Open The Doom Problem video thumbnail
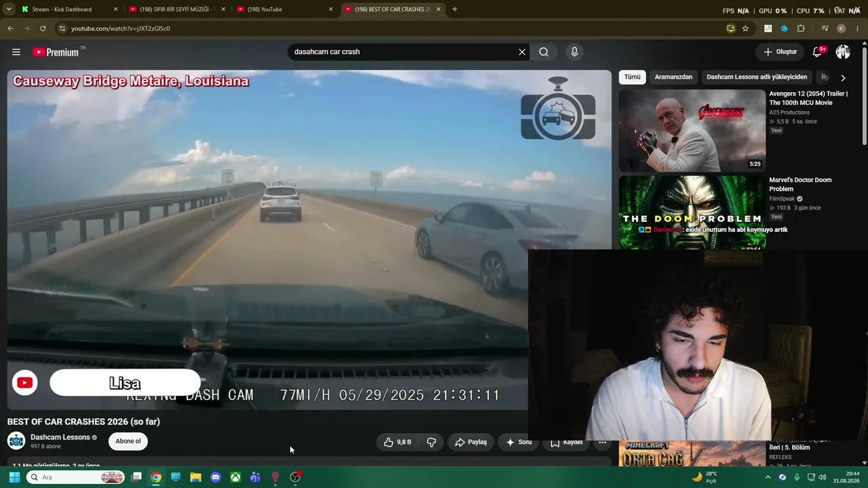The height and width of the screenshot is (488, 868). point(692,213)
